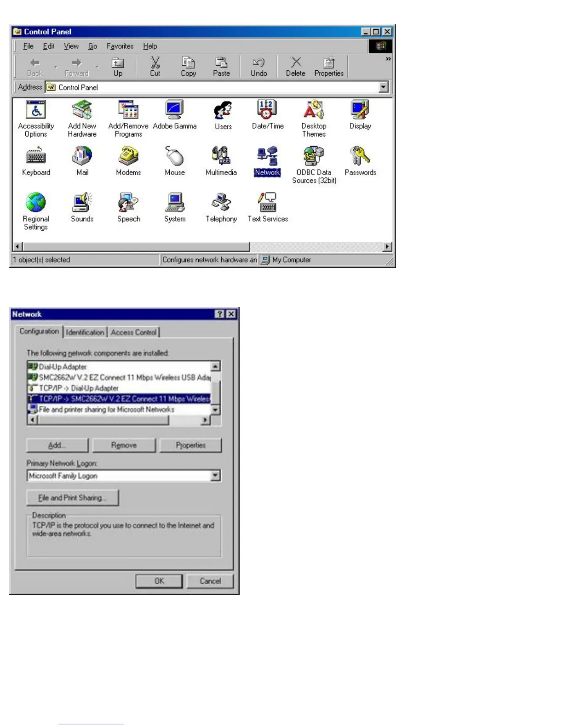Image resolution: width=563 pixels, height=728 pixels.
Task: Open Date/Time settings icon
Action: point(268,115)
